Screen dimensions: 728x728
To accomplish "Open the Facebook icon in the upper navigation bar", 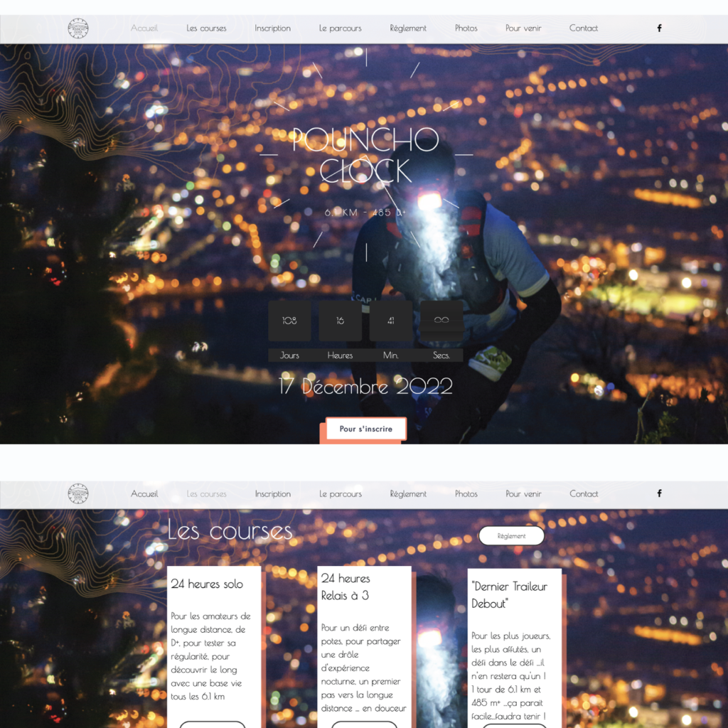I will click(659, 28).
